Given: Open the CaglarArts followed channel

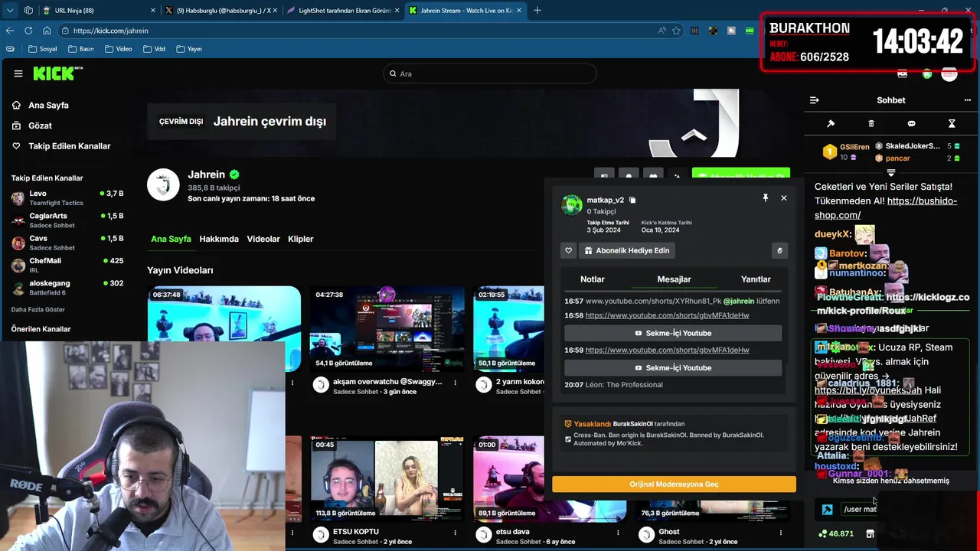Looking at the screenshot, I should [67, 220].
